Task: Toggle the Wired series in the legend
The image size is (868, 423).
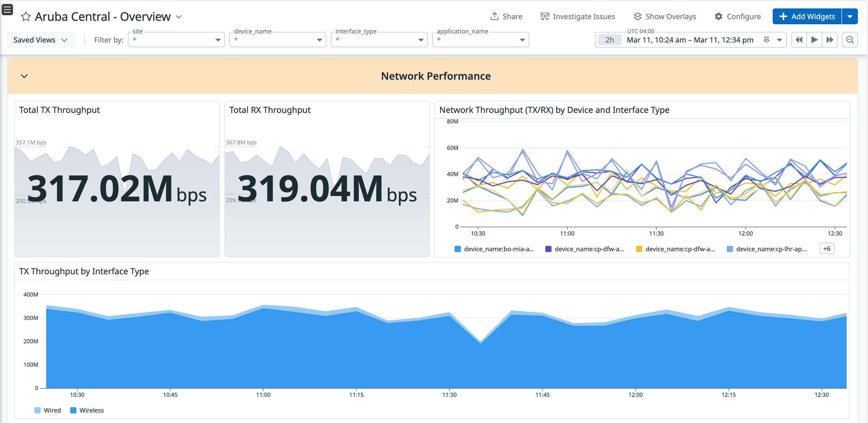Action: coord(37,410)
